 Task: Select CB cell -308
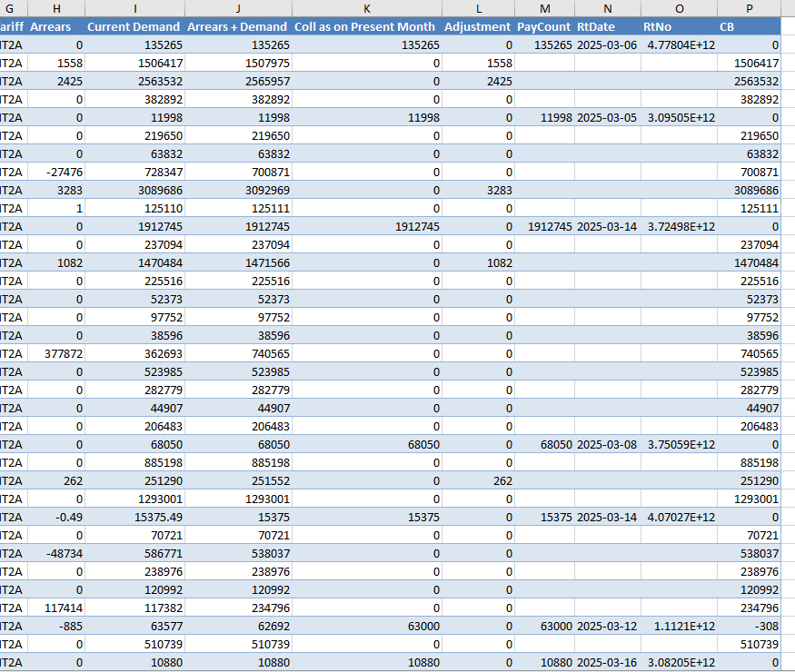[749, 627]
